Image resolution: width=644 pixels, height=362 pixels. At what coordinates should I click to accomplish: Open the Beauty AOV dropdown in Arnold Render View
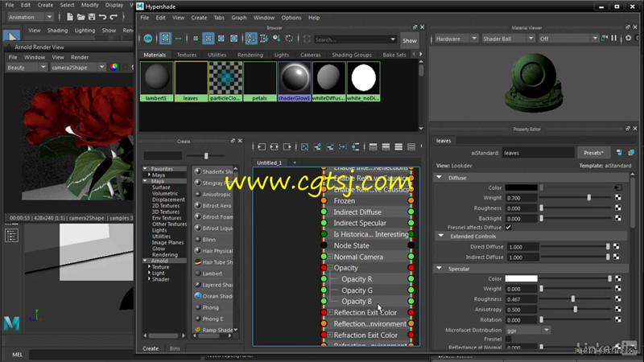coord(26,68)
